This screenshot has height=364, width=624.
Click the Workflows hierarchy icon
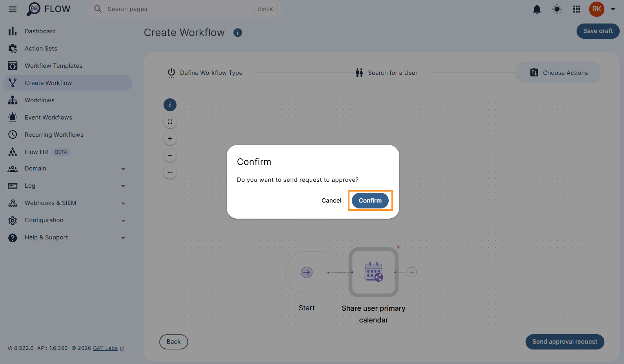[13, 100]
